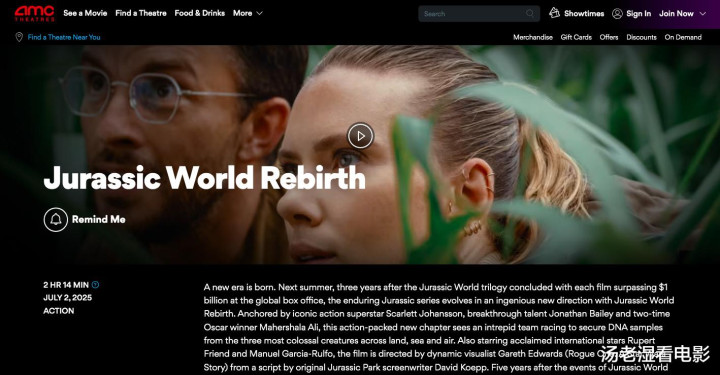Click the runtime info icon
Image resolution: width=720 pixels, height=375 pixels.
point(96,285)
